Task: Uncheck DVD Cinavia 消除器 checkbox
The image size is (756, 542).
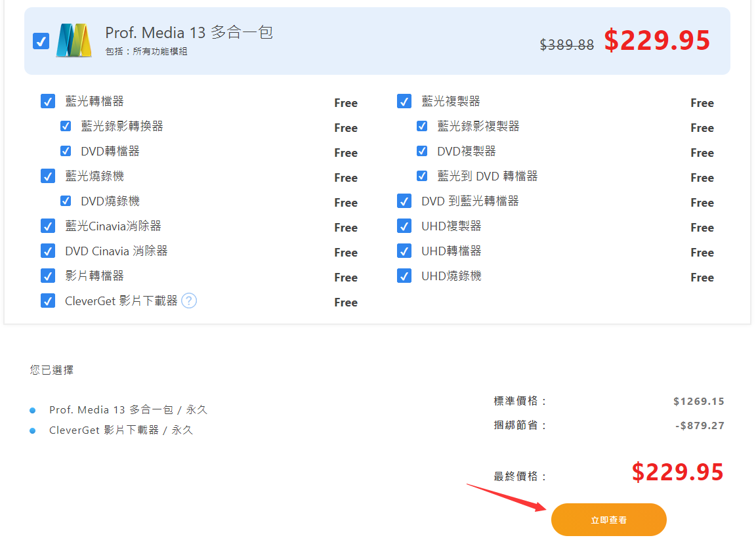Action: 48,251
